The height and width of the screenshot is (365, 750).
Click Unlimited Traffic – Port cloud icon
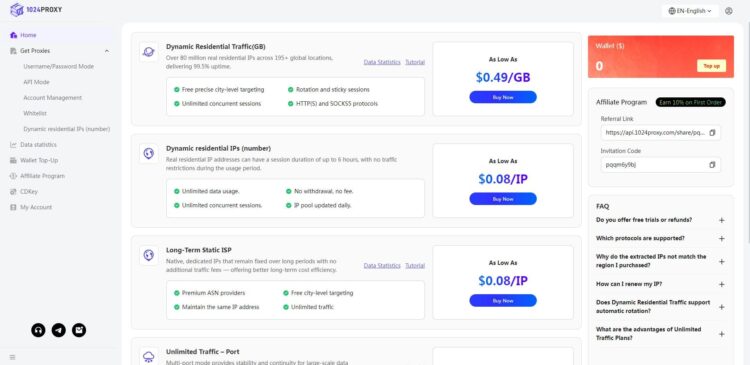pos(148,356)
